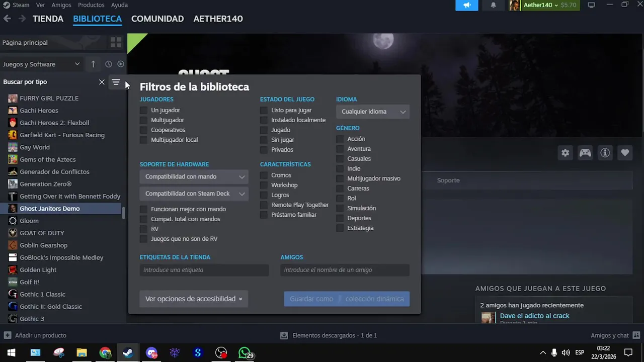
Task: Expand Compatibilidad con mando dropdown
Action: 194,176
